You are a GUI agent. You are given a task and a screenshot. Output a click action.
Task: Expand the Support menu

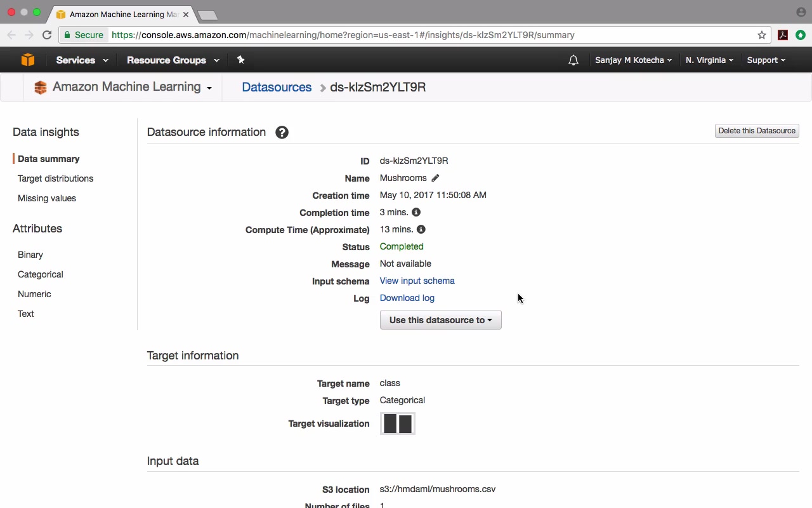pyautogui.click(x=766, y=60)
